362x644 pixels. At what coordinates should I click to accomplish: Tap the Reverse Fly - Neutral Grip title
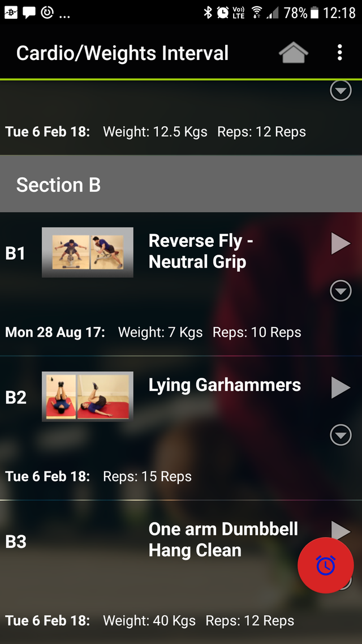tap(201, 251)
